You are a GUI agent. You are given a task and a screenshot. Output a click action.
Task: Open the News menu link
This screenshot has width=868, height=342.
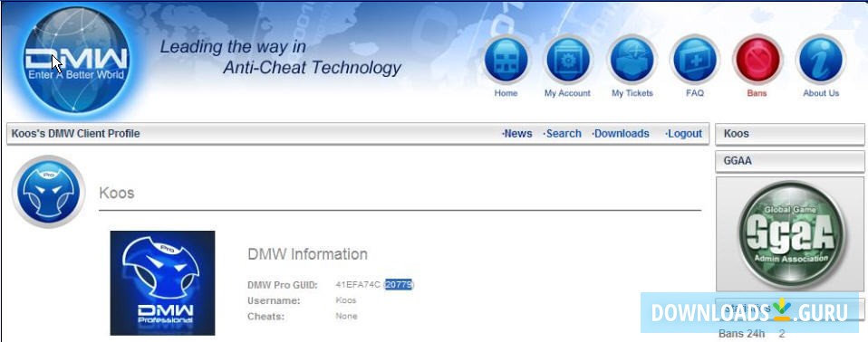517,134
